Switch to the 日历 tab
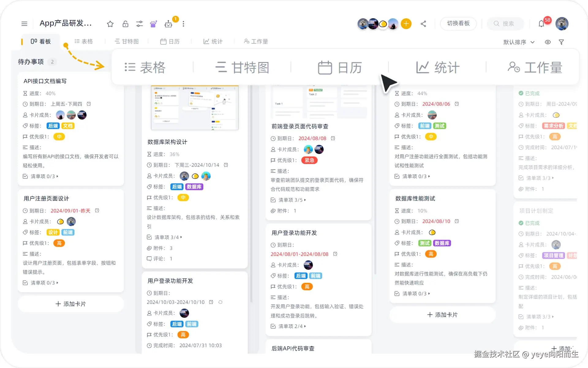Image resolution: width=588 pixels, height=368 pixels. (170, 41)
